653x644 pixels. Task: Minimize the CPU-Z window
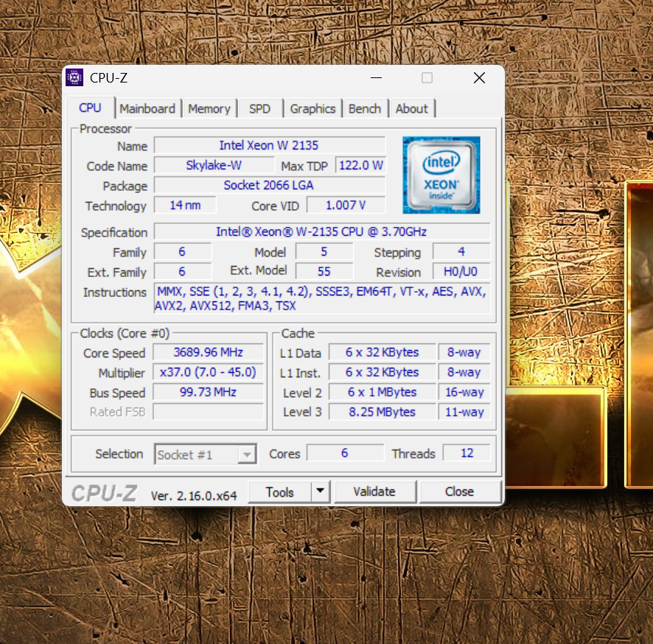pyautogui.click(x=376, y=78)
